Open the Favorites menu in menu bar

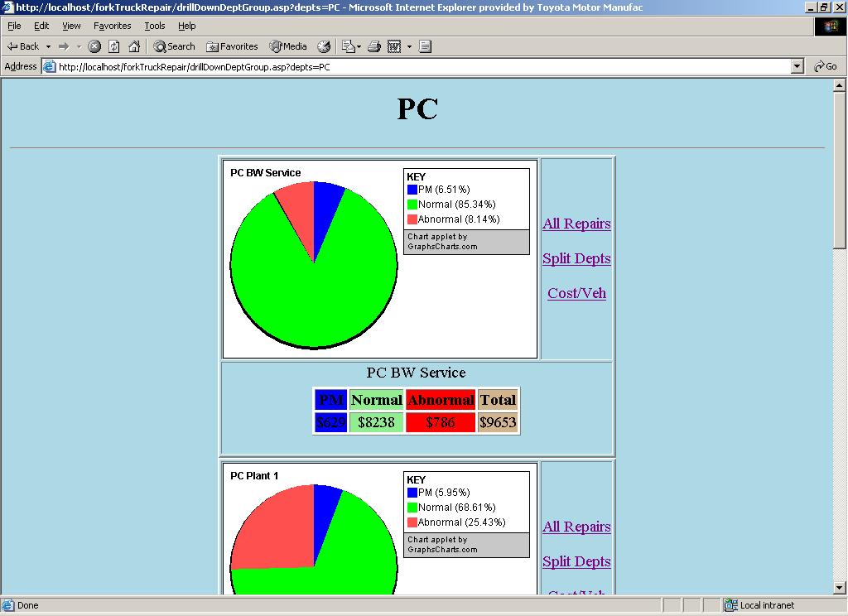coord(112,26)
